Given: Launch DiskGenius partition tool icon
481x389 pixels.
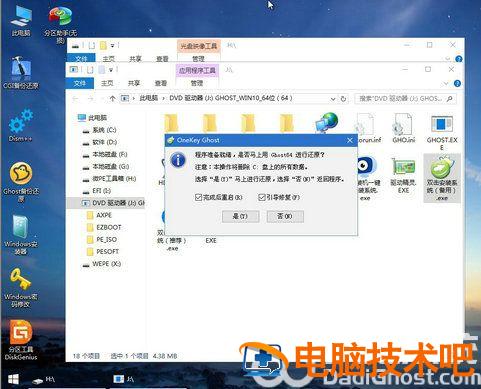Looking at the screenshot, I should click(21, 340).
